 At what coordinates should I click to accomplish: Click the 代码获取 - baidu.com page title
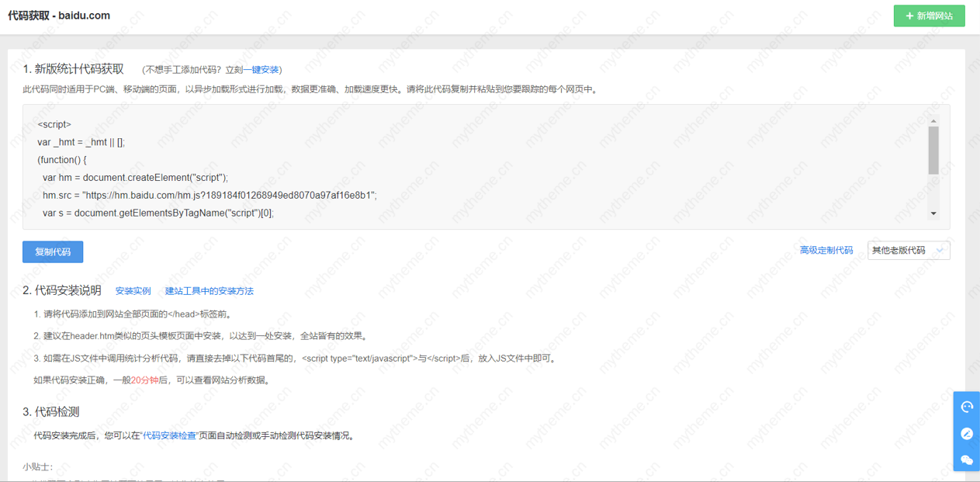pyautogui.click(x=59, y=16)
